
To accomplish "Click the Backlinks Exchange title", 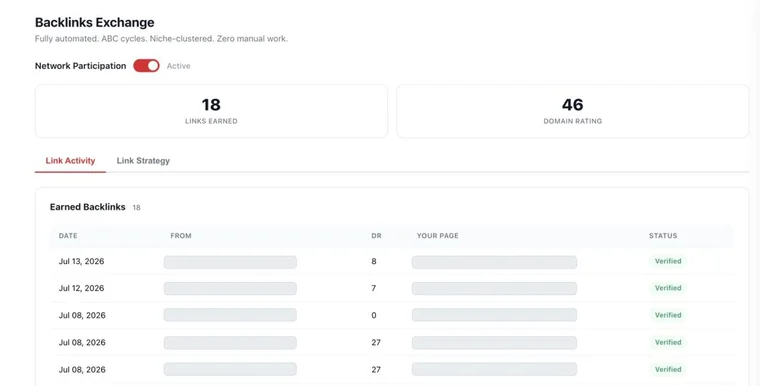I will pos(95,22).
